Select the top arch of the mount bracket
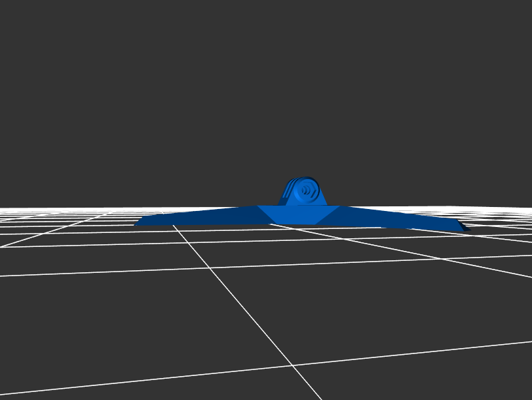532x400 pixels. coord(305,178)
